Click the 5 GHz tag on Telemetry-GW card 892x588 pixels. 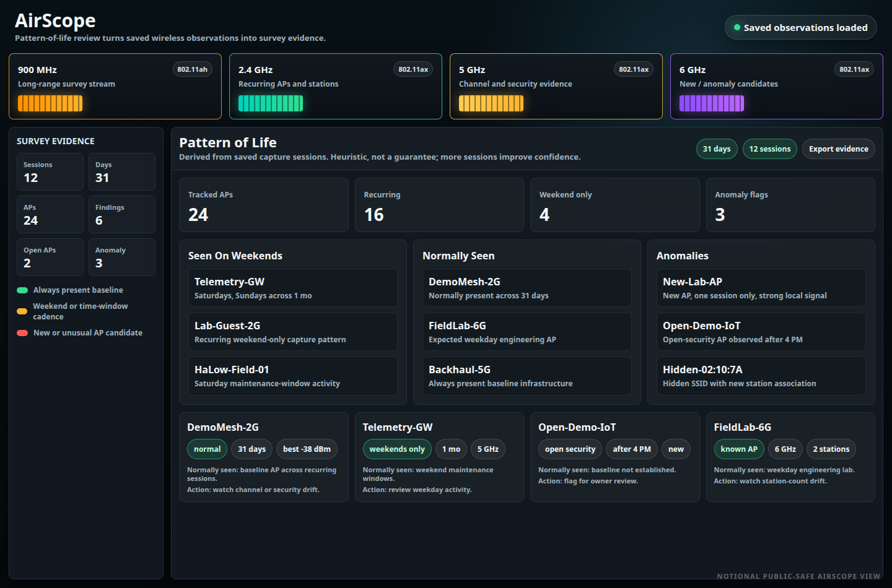[488, 449]
